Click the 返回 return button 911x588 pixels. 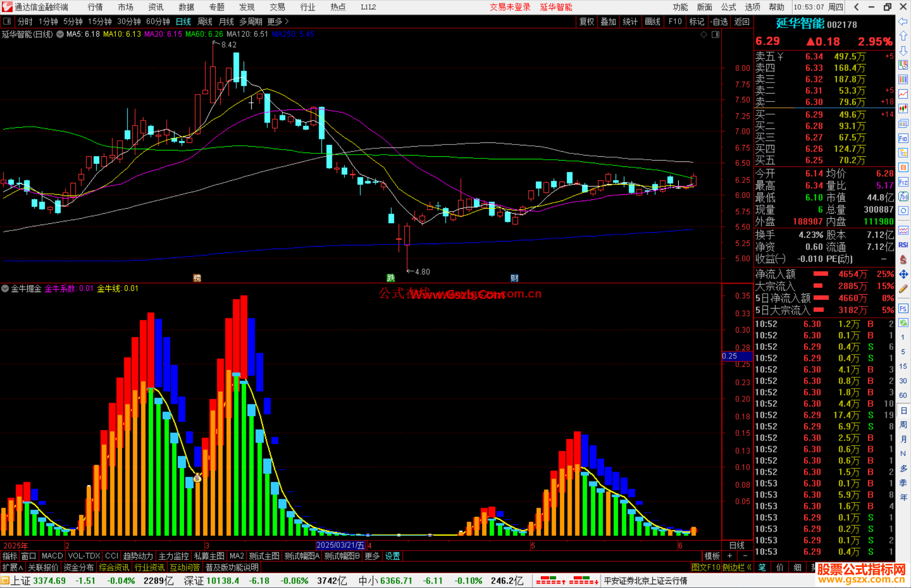point(741,21)
